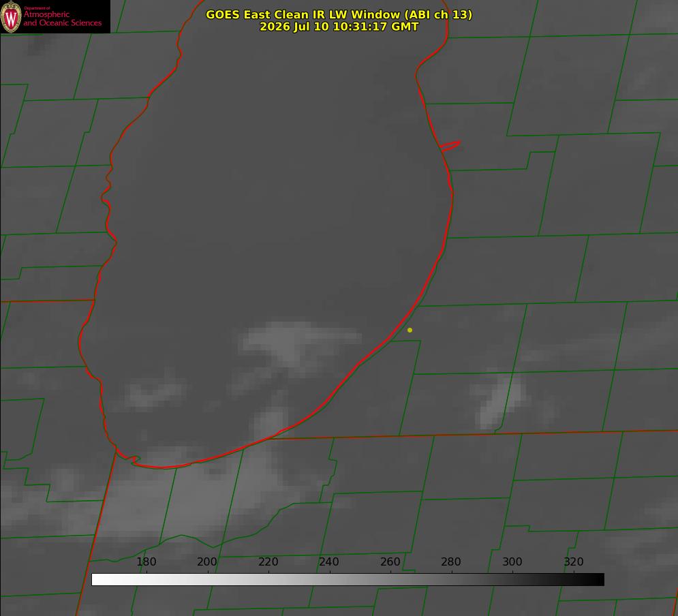Image resolution: width=678 pixels, height=616 pixels.
Task: Click the 200 tick label on colorbar
Action: 206,561
